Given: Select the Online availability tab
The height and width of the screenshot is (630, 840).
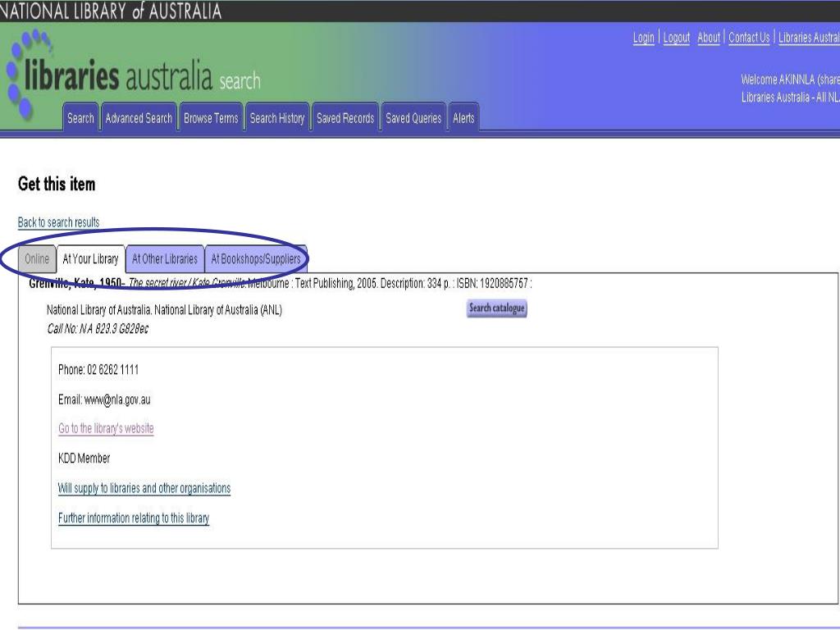Looking at the screenshot, I should [x=37, y=258].
